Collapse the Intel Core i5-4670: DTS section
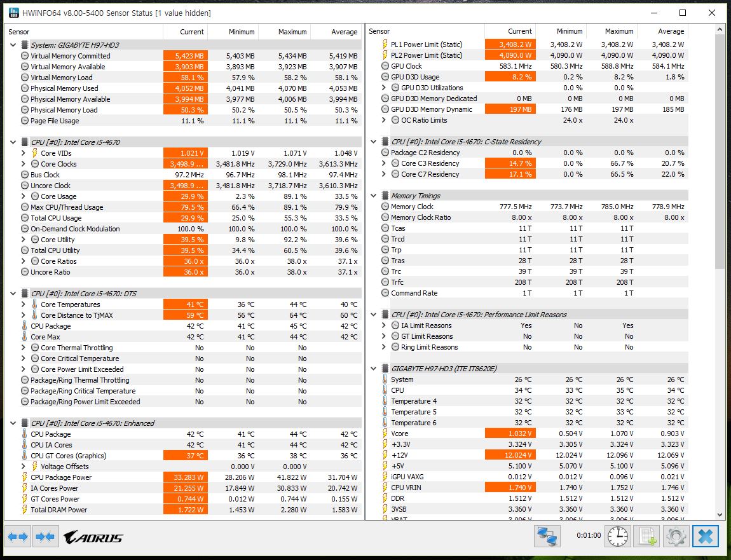 pyautogui.click(x=13, y=293)
